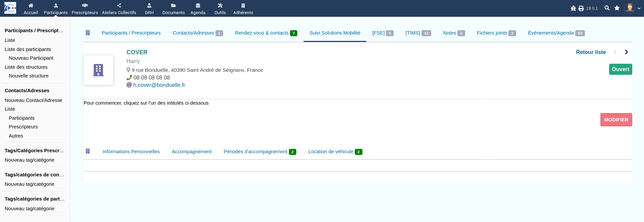Go to next record with right chevron

coord(626,52)
